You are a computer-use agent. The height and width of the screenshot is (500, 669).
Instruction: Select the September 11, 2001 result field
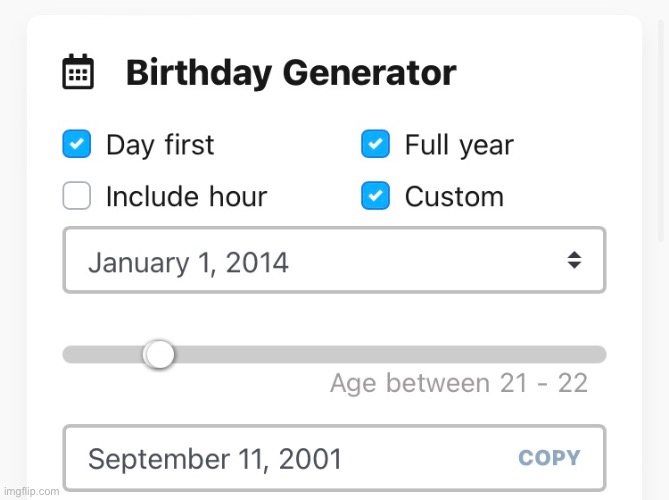tap(334, 458)
